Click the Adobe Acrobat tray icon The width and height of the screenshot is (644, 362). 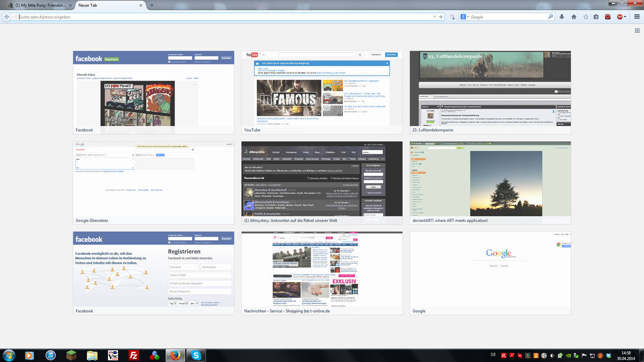512,356
